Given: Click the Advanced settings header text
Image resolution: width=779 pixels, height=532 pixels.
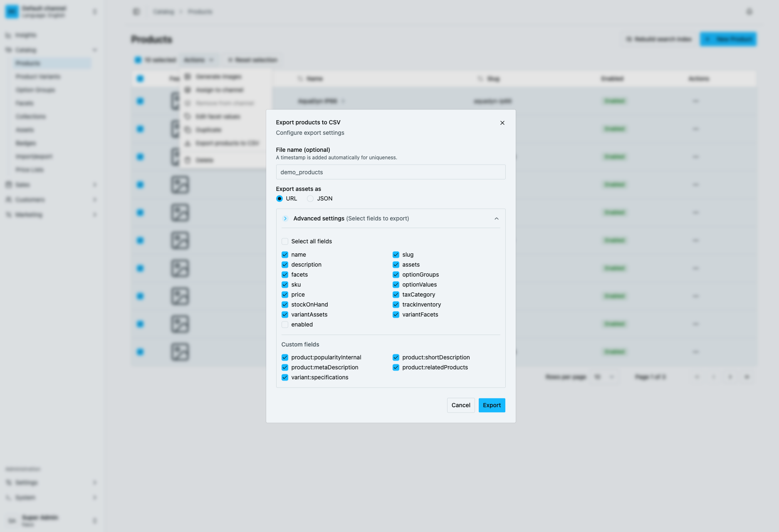Looking at the screenshot, I should (x=351, y=218).
